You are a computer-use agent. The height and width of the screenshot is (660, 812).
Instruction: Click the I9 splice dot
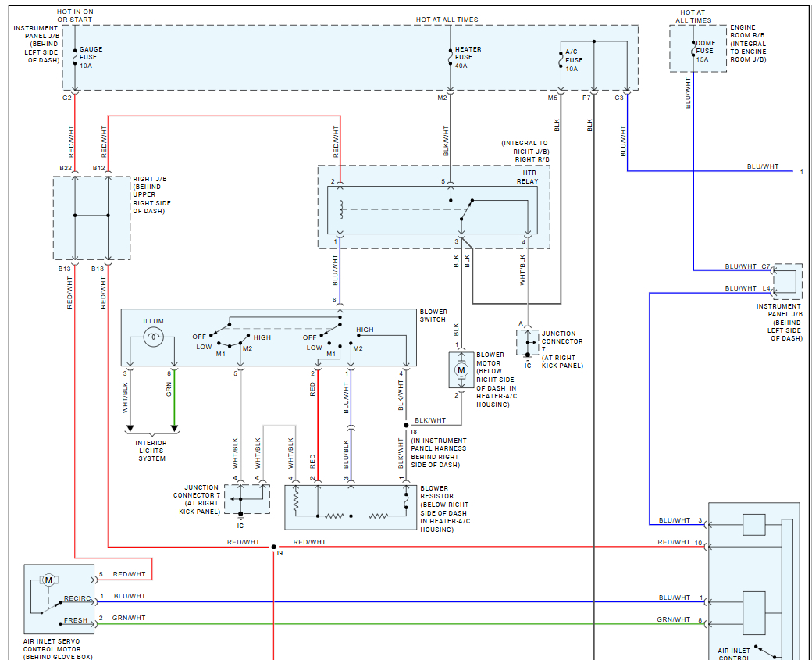274,547
